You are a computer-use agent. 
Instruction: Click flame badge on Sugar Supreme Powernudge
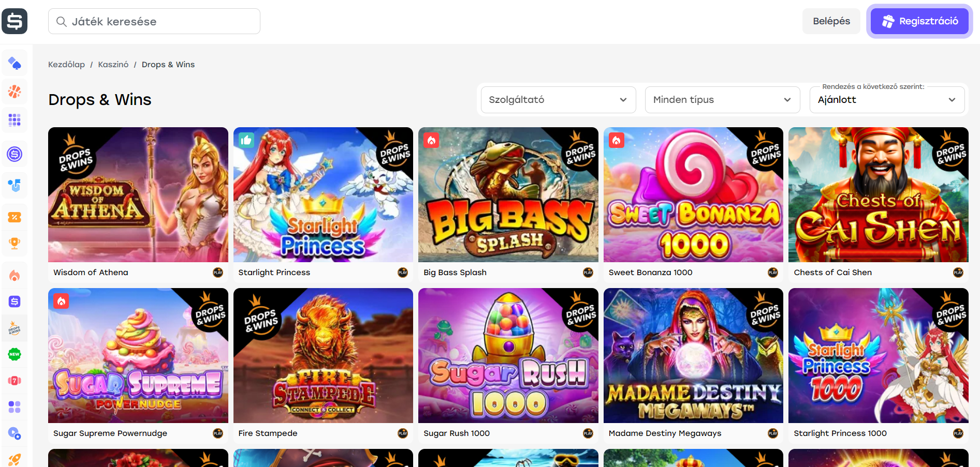coord(61,301)
